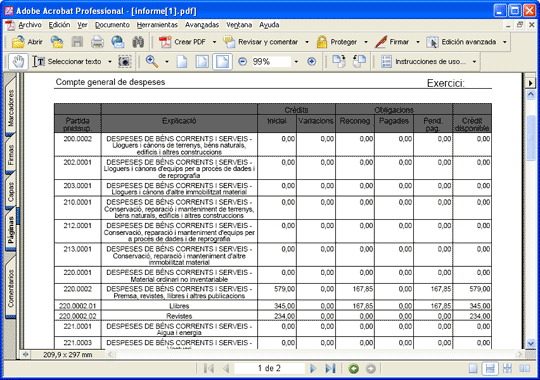Click the '1 de 2' page number field
The height and width of the screenshot is (380, 540).
coord(269,369)
